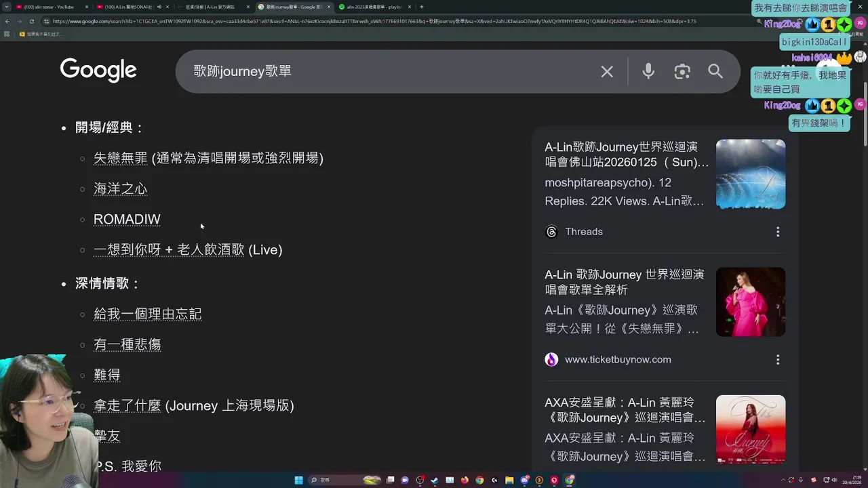Viewport: 868px width, 488px height.
Task: Open Logitech G HUB from the taskbar
Action: (494, 480)
